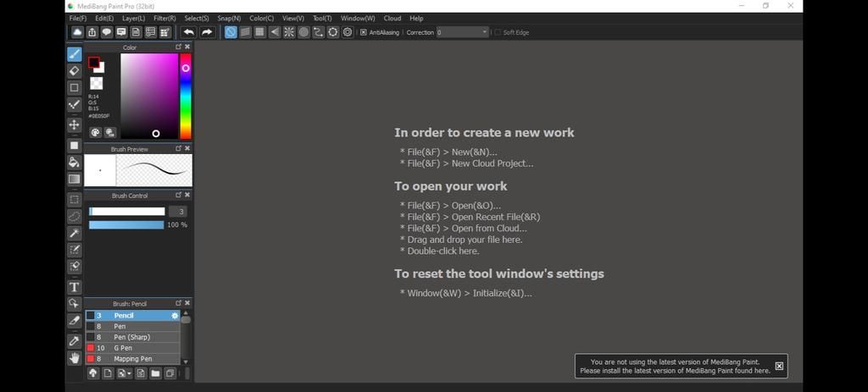Select the Dot tool
Image resolution: width=868 pixels, height=392 pixels.
tap(75, 104)
